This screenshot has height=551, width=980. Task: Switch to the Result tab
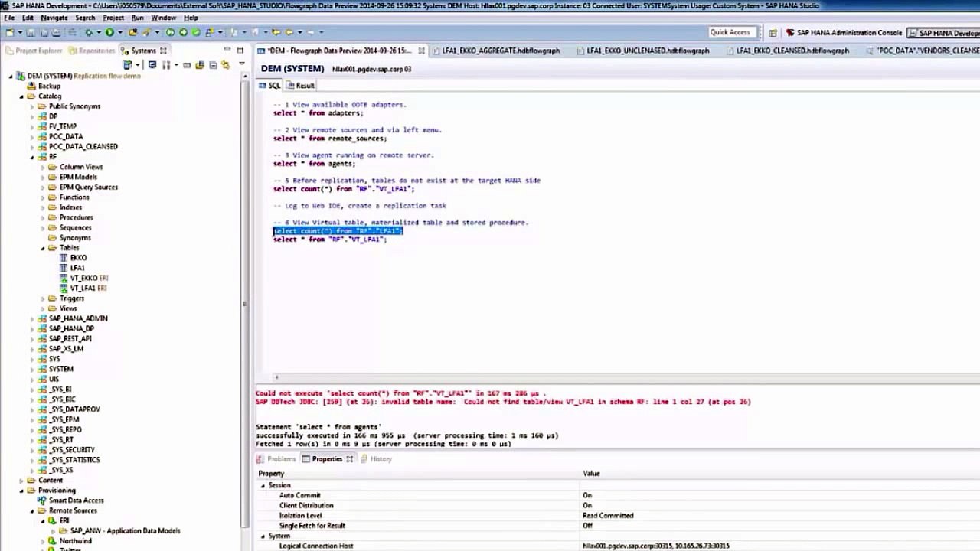(299, 86)
